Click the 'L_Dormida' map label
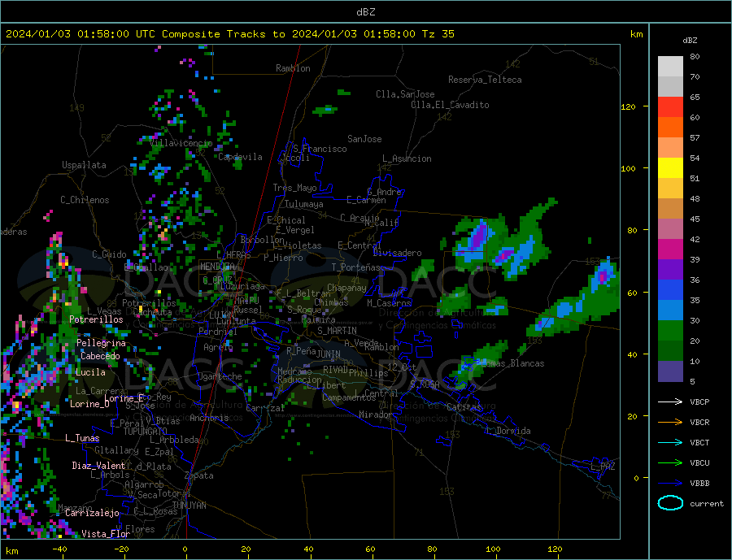Viewport: 732px width, 560px height. pyautogui.click(x=508, y=431)
